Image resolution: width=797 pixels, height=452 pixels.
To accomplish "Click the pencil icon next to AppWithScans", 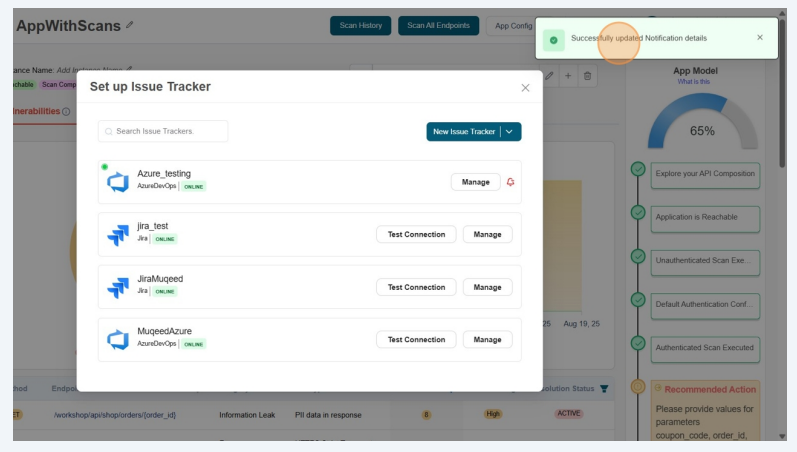I will click(x=129, y=25).
